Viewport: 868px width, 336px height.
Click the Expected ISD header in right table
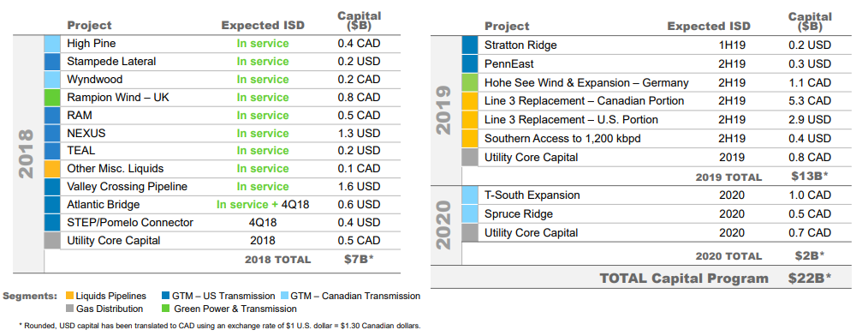[x=709, y=26]
